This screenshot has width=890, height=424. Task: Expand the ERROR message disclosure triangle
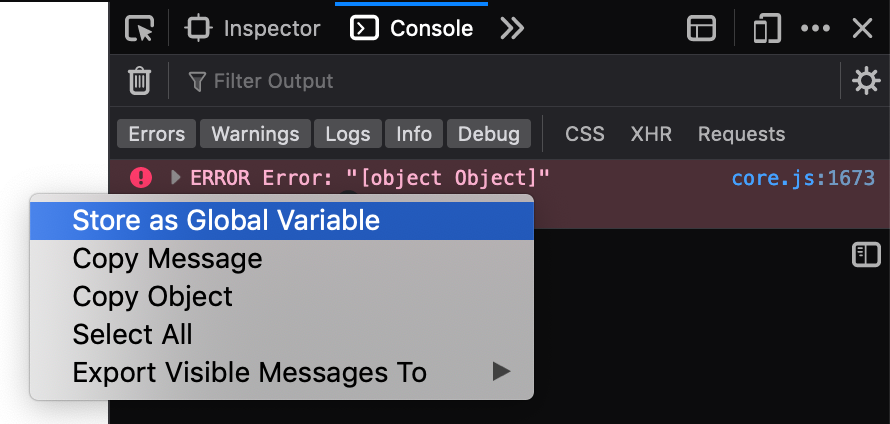pyautogui.click(x=176, y=178)
